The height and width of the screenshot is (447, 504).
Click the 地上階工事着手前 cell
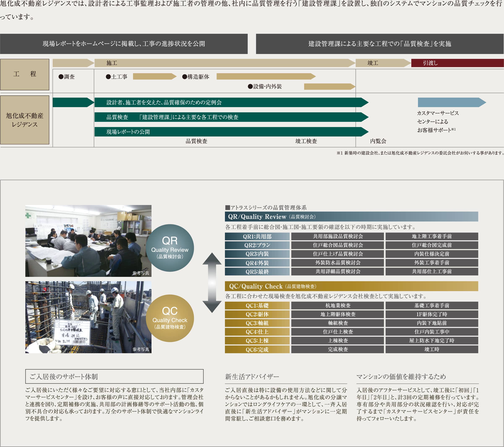click(x=432, y=237)
